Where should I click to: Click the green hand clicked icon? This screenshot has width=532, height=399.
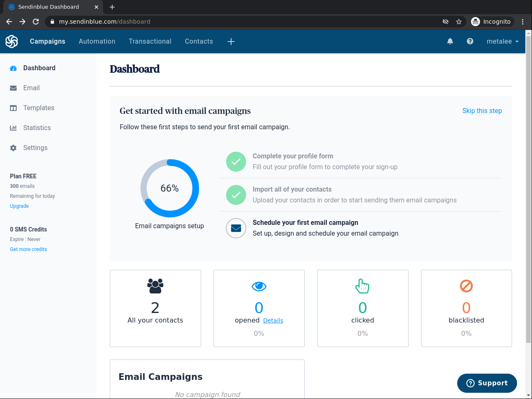point(362,286)
